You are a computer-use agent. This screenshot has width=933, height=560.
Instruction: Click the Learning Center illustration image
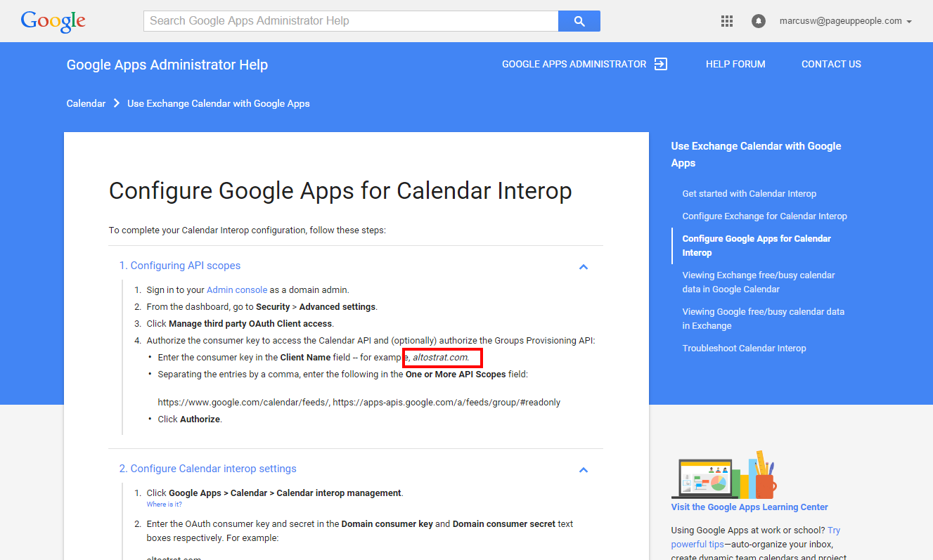723,475
